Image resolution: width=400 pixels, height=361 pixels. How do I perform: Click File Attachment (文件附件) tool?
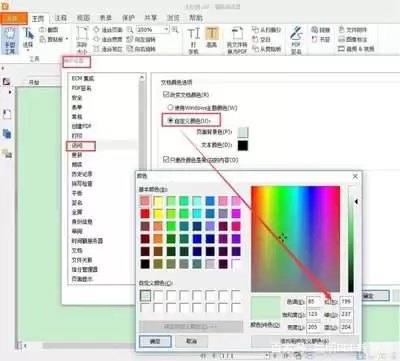pos(352,30)
